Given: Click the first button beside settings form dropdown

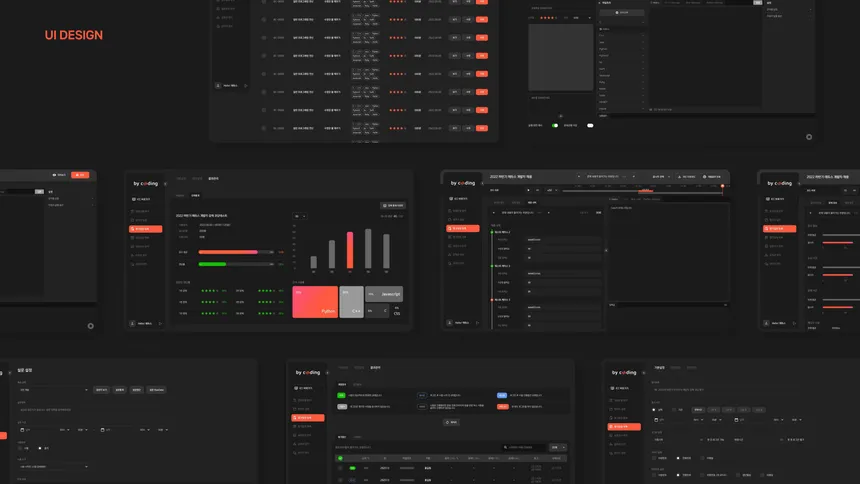Looking at the screenshot, I should click(x=101, y=390).
